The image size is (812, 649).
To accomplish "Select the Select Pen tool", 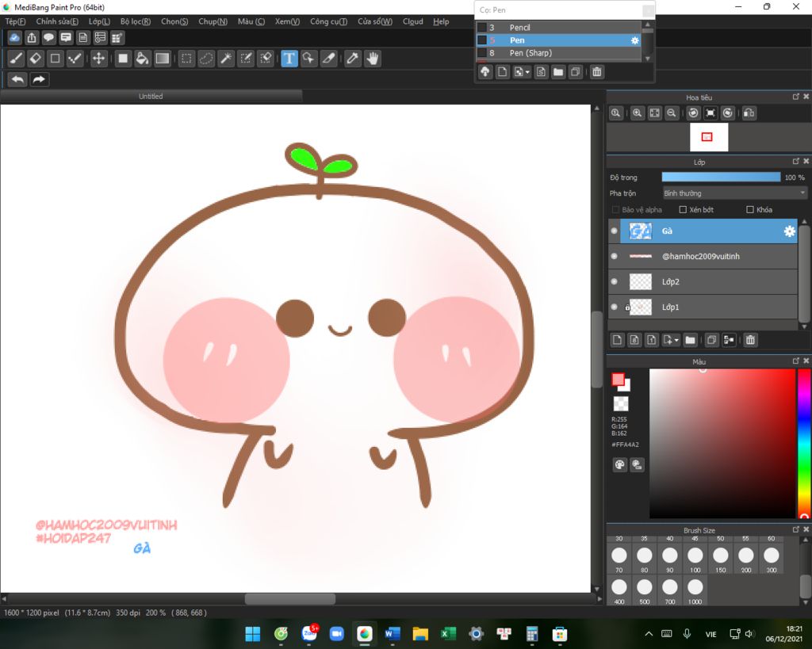I will [246, 59].
